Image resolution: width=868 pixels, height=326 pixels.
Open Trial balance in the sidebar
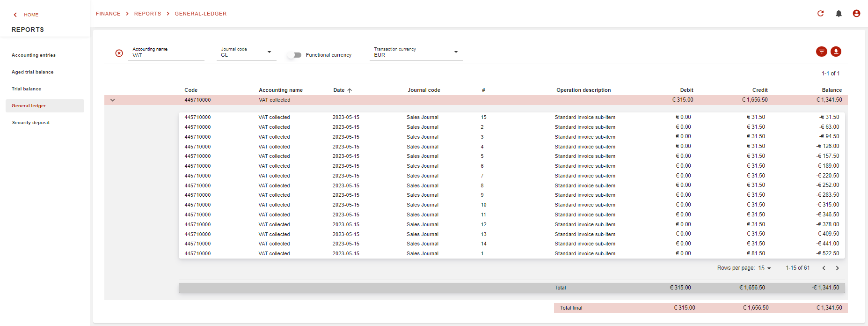pyautogui.click(x=26, y=89)
